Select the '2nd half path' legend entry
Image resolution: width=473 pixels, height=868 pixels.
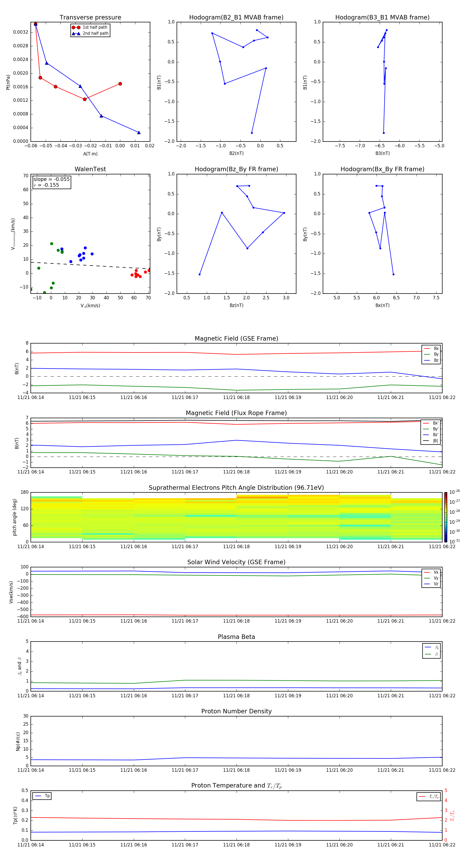[x=90, y=33]
